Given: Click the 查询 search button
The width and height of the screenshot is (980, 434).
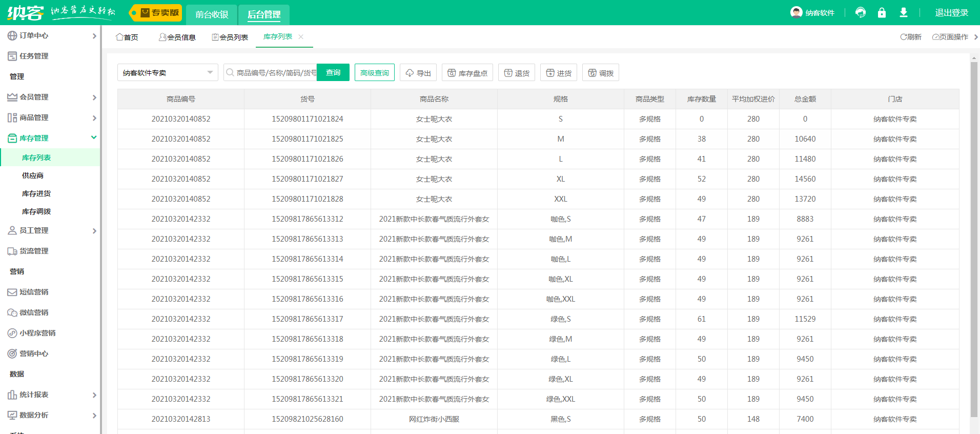Looking at the screenshot, I should point(333,72).
